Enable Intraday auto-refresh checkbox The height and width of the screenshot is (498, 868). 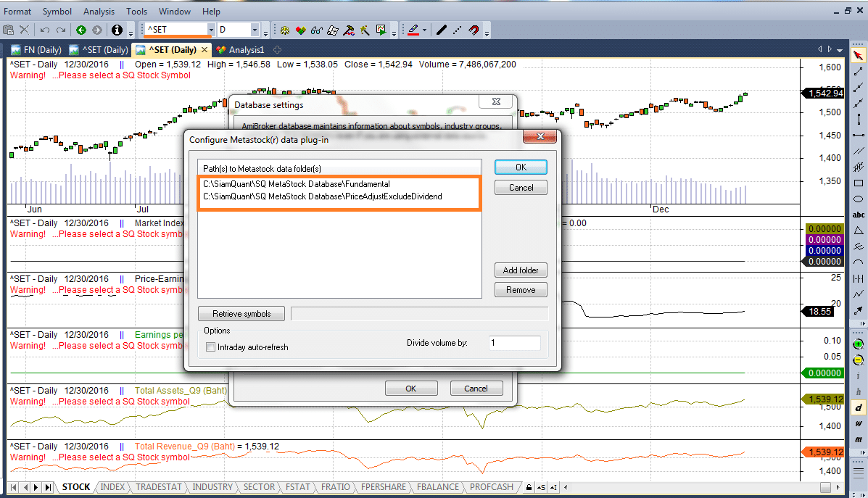(x=211, y=347)
